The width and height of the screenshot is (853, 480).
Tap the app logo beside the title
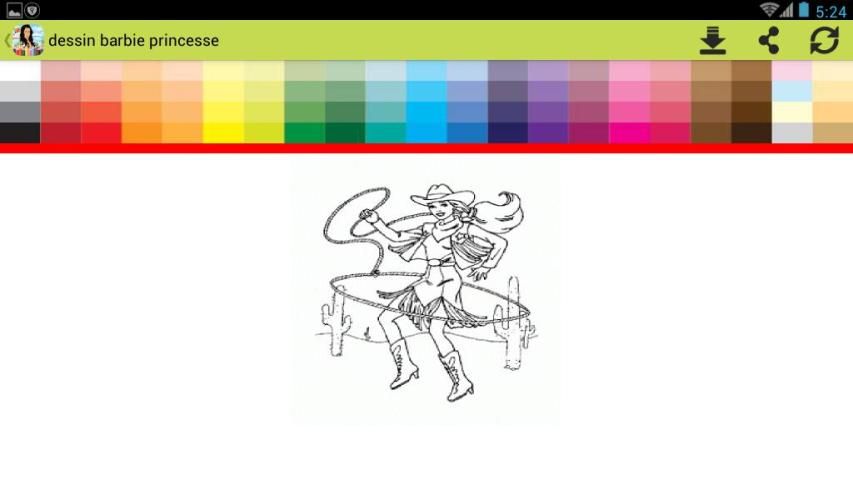(25, 41)
